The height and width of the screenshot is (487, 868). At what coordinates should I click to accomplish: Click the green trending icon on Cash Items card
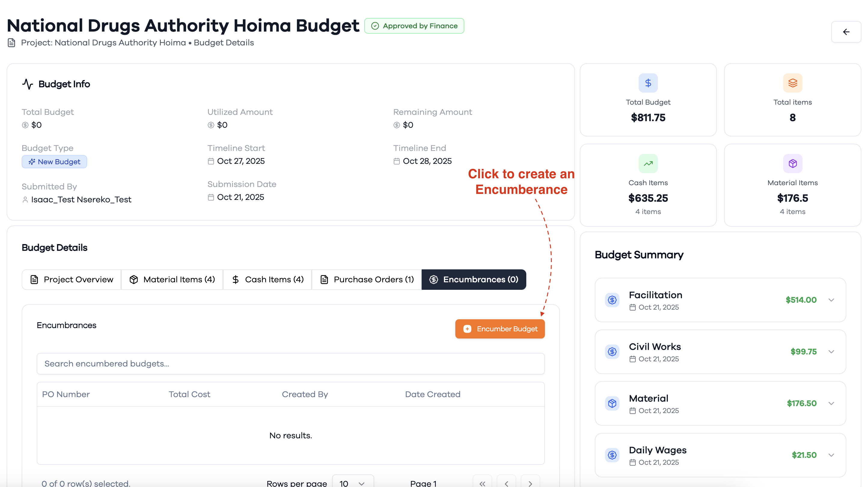tap(648, 164)
